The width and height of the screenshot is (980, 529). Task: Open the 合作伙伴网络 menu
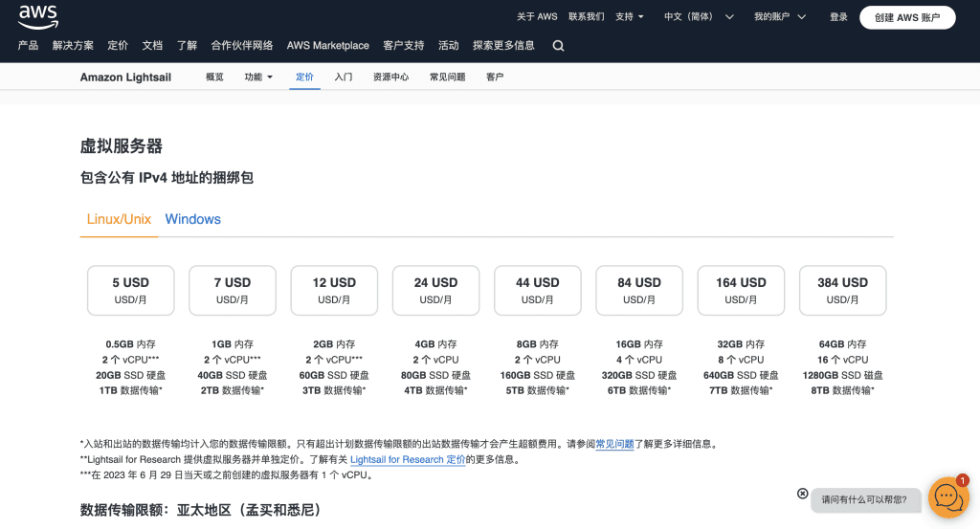(242, 46)
